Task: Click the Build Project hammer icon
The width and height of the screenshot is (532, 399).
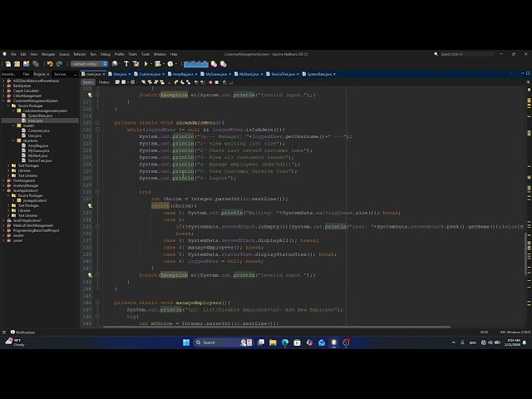Action: tap(126, 64)
